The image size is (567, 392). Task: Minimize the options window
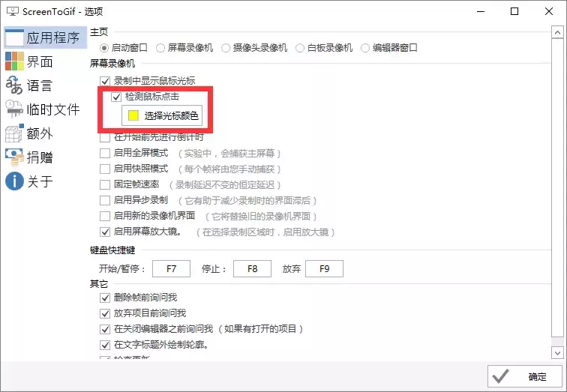coord(481,11)
